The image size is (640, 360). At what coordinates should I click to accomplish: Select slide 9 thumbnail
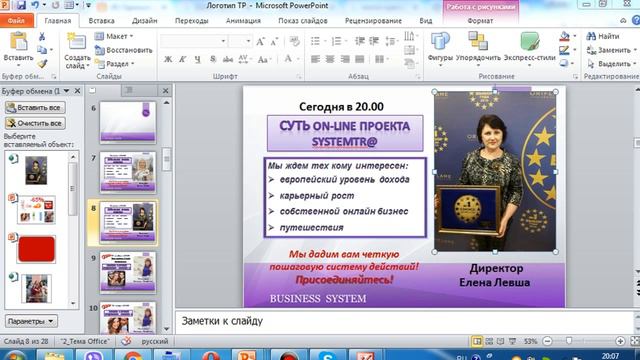point(128,272)
